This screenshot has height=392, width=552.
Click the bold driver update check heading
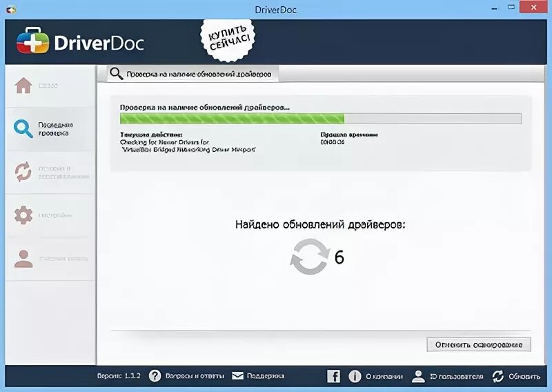[204, 108]
